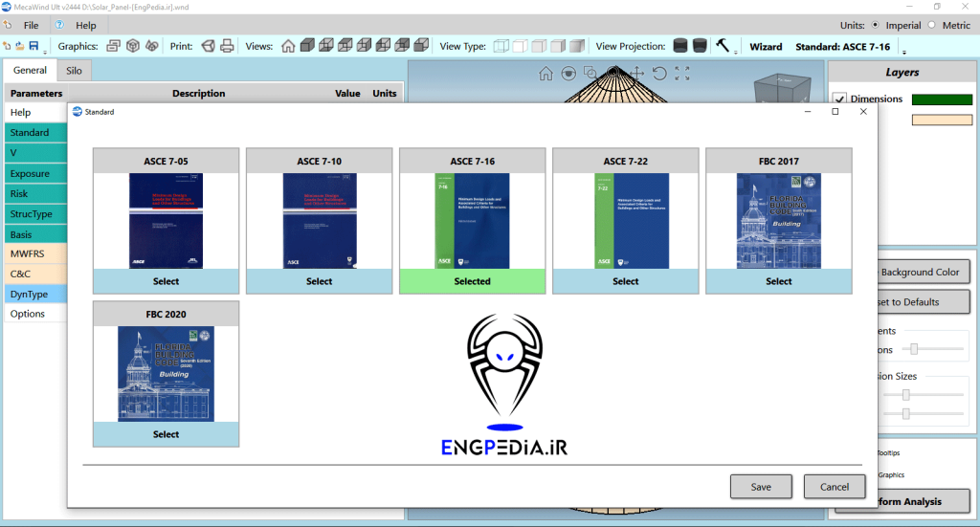Click the home view icon in Views

288,46
